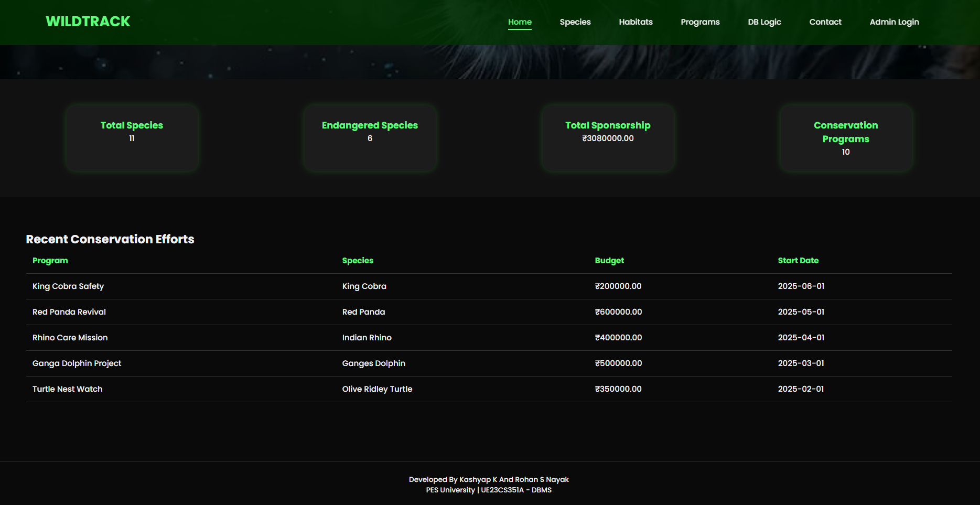This screenshot has height=505, width=980.
Task: Click the Total Sponsorship card
Action: coord(608,138)
